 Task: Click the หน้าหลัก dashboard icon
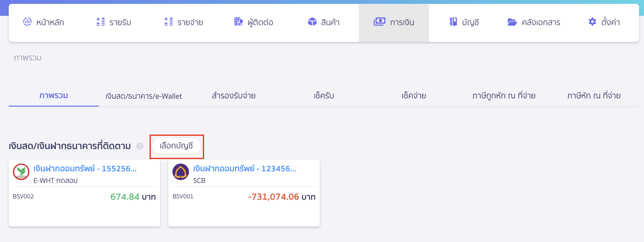pos(27,22)
